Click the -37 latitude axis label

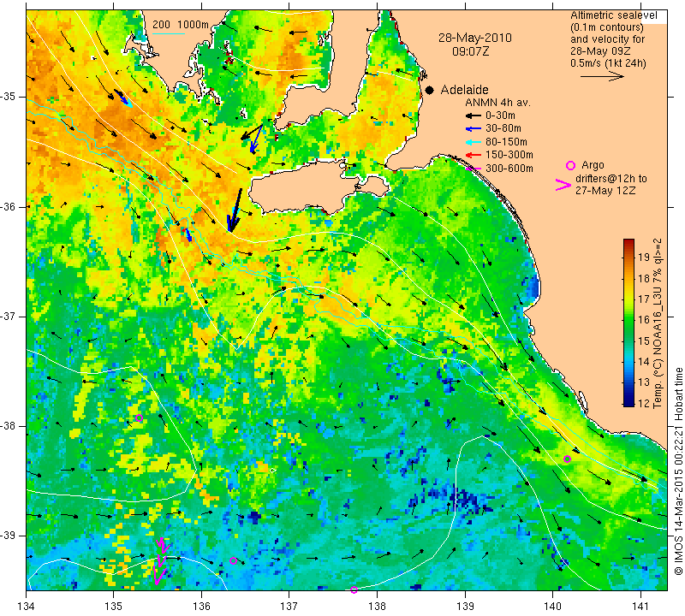(x=9, y=316)
